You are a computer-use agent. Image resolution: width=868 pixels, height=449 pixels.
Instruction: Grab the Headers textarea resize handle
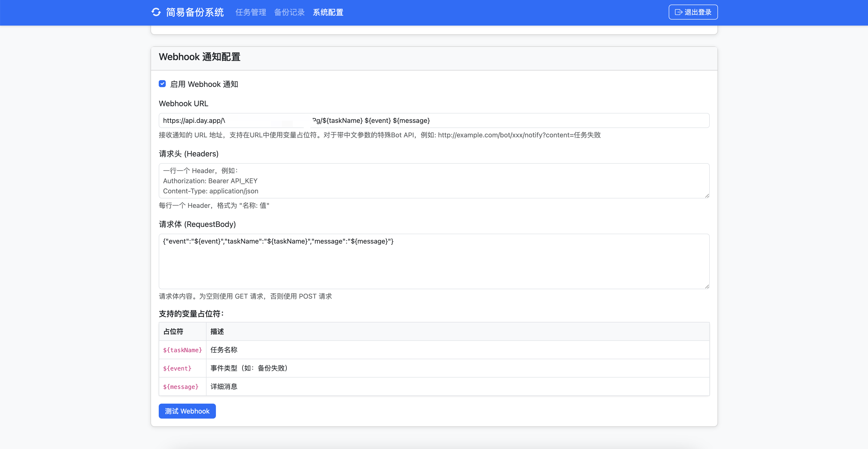pos(707,196)
